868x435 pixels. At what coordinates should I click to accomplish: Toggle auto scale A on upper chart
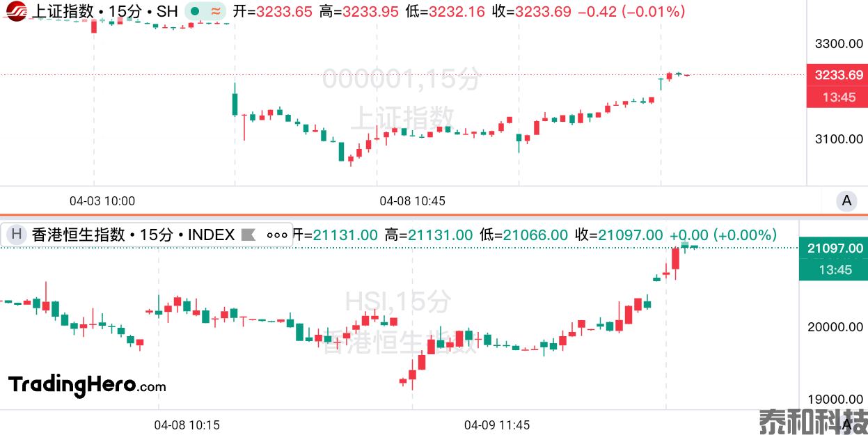click(x=846, y=201)
